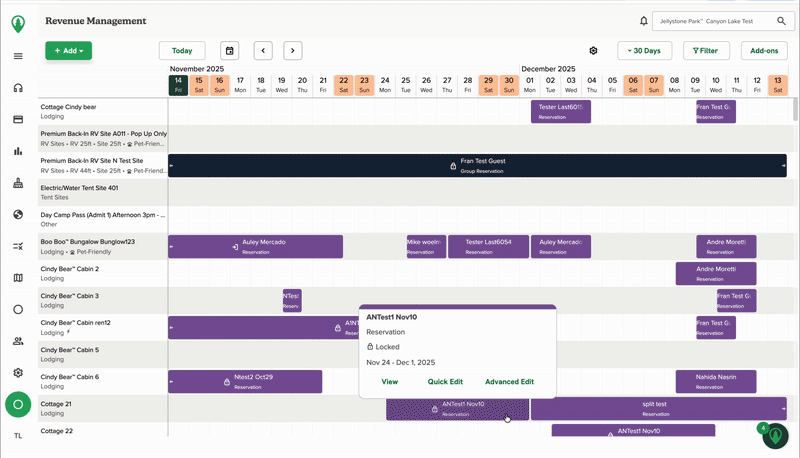
Task: Expand the Add dropdown button
Action: point(68,50)
